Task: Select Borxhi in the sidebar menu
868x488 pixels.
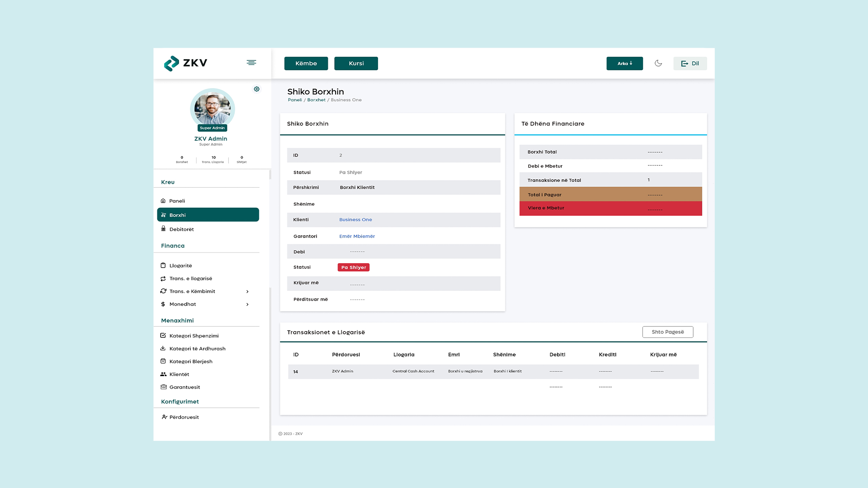Action: pos(208,215)
